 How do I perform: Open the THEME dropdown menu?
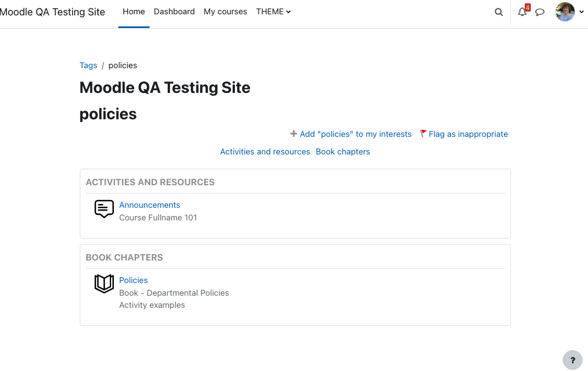273,12
